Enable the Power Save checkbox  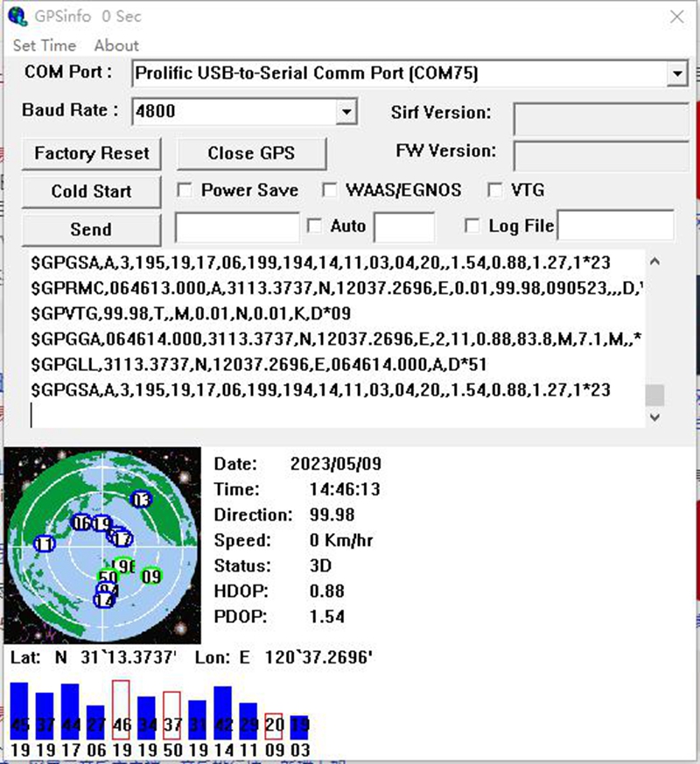pyautogui.click(x=185, y=190)
